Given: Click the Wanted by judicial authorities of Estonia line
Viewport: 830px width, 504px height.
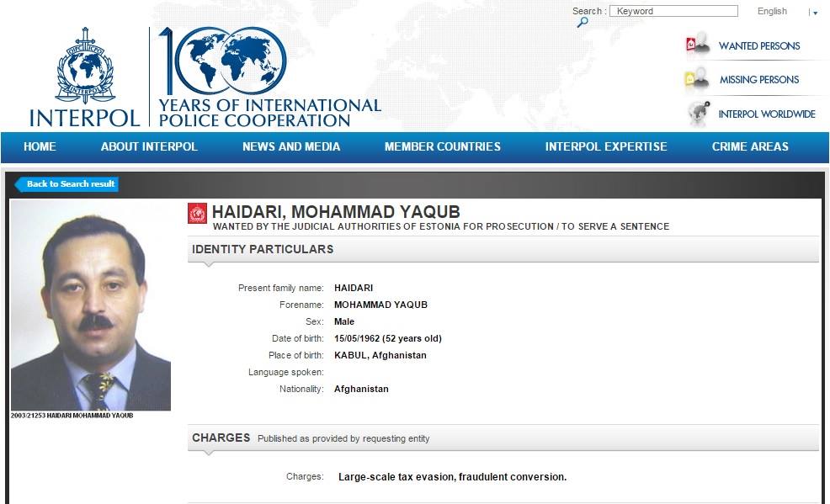Looking at the screenshot, I should 441,226.
